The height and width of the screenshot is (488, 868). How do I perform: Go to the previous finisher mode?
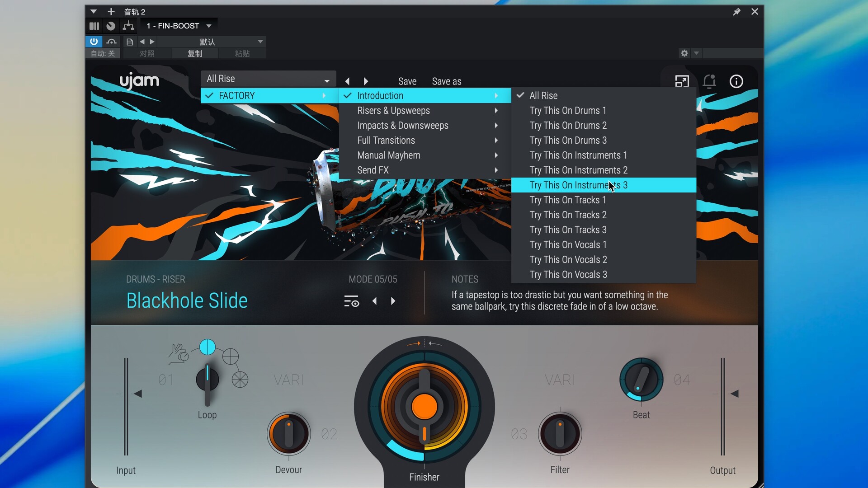click(x=374, y=301)
